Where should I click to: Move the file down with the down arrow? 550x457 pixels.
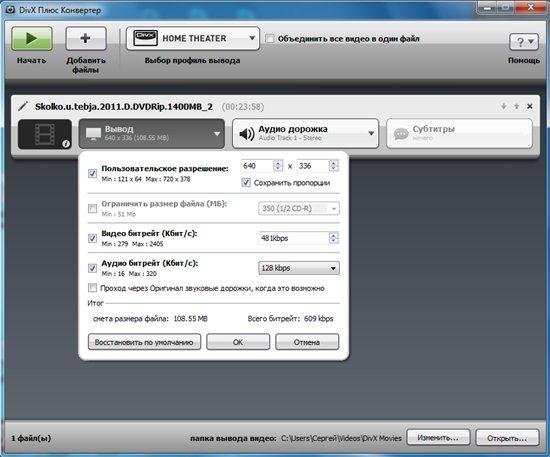[503, 106]
